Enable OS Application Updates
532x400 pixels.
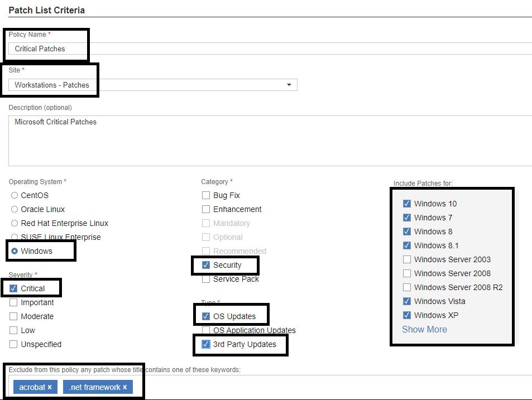pyautogui.click(x=206, y=330)
